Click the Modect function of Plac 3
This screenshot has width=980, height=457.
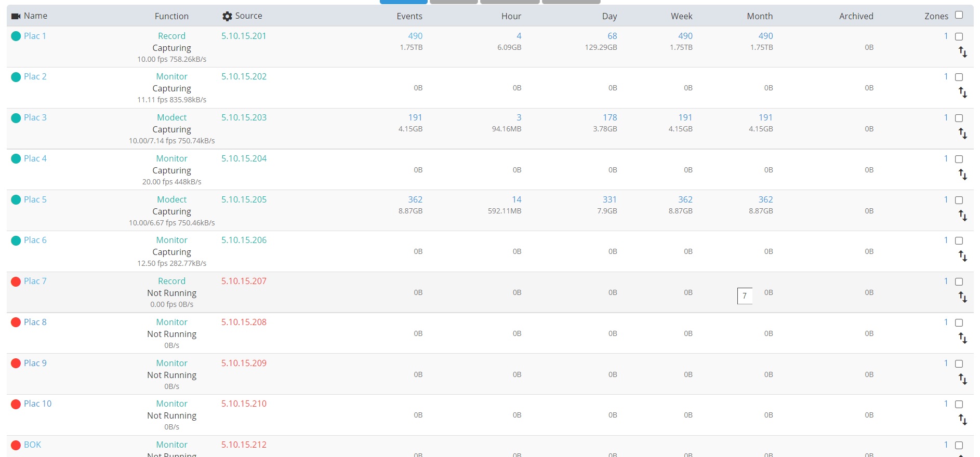click(x=171, y=117)
